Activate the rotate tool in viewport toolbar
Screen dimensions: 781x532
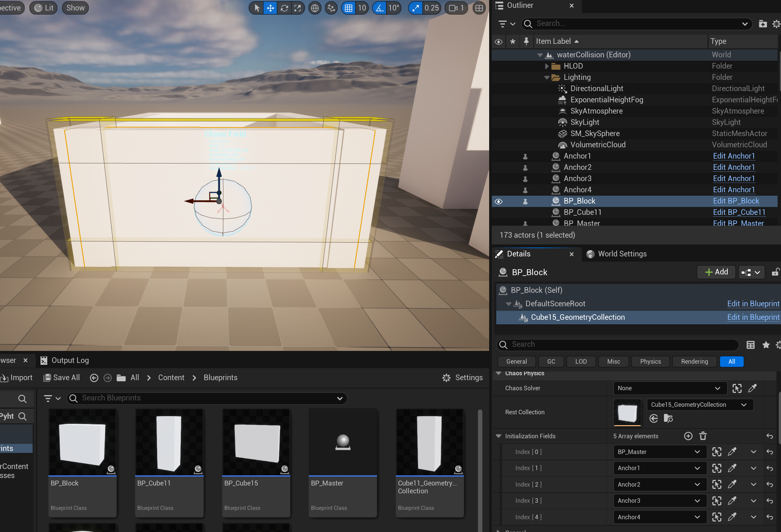click(284, 8)
